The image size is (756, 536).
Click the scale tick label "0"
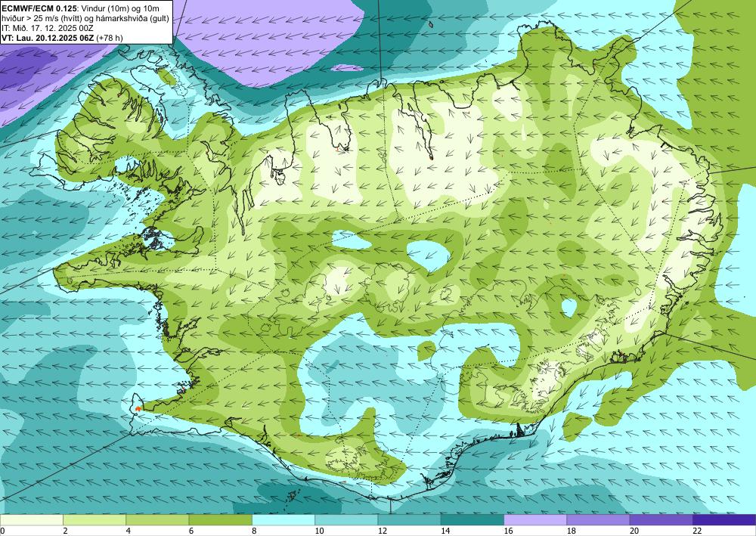[2, 531]
